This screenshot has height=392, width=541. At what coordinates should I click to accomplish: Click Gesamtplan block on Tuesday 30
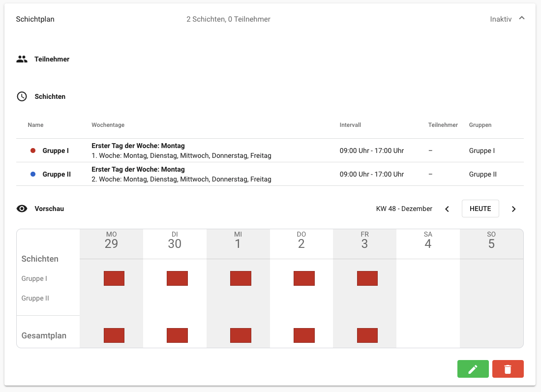pos(177,335)
